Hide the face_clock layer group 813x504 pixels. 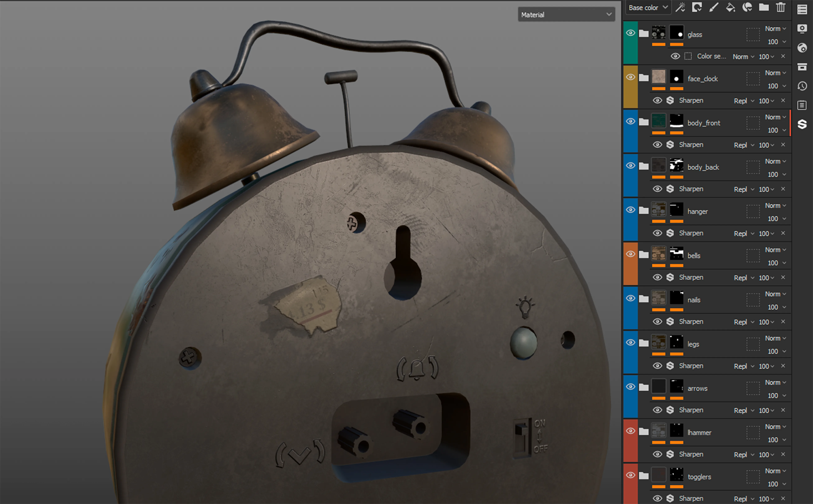click(630, 77)
